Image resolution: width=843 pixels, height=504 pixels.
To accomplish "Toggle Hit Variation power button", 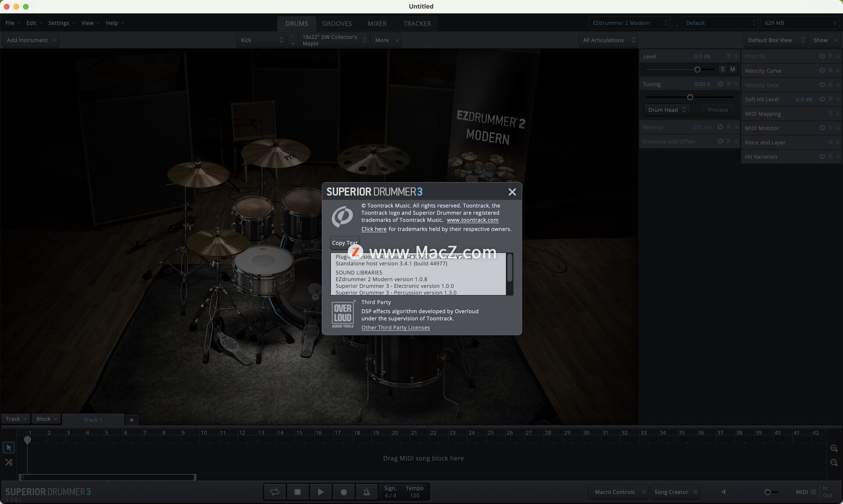I will 822,157.
